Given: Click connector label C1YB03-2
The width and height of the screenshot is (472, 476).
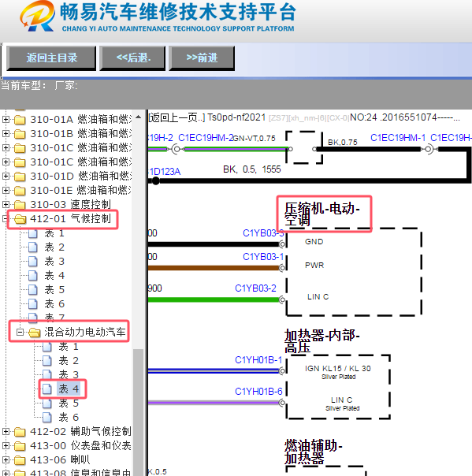Looking at the screenshot, I should click(255, 288).
